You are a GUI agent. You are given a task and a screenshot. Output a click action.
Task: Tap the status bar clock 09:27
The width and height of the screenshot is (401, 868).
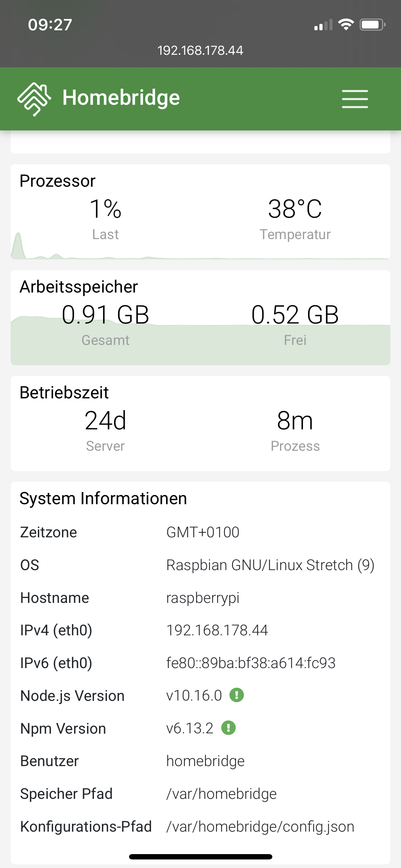[x=50, y=25]
